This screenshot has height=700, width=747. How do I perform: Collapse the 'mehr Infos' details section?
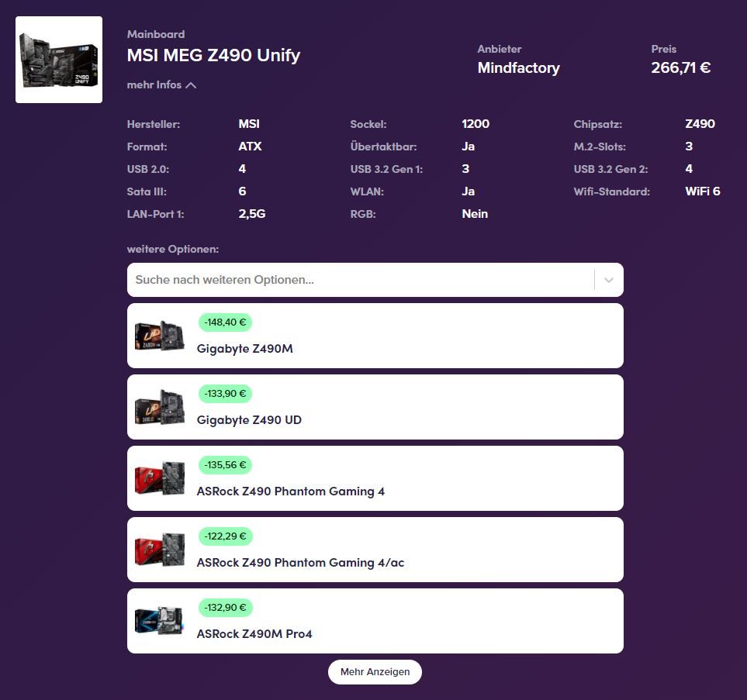pyautogui.click(x=161, y=84)
